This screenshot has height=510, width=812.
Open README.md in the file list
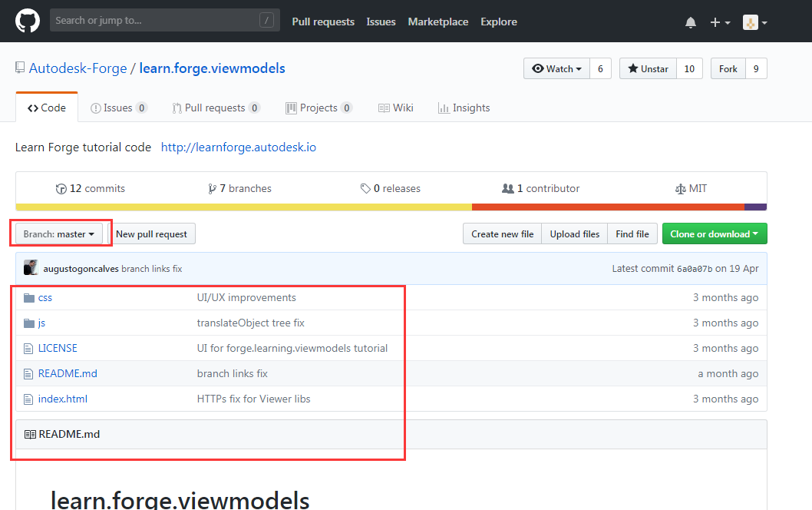68,374
